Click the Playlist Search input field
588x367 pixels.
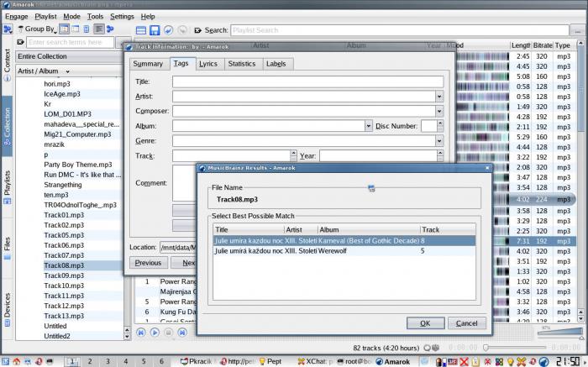(400, 30)
